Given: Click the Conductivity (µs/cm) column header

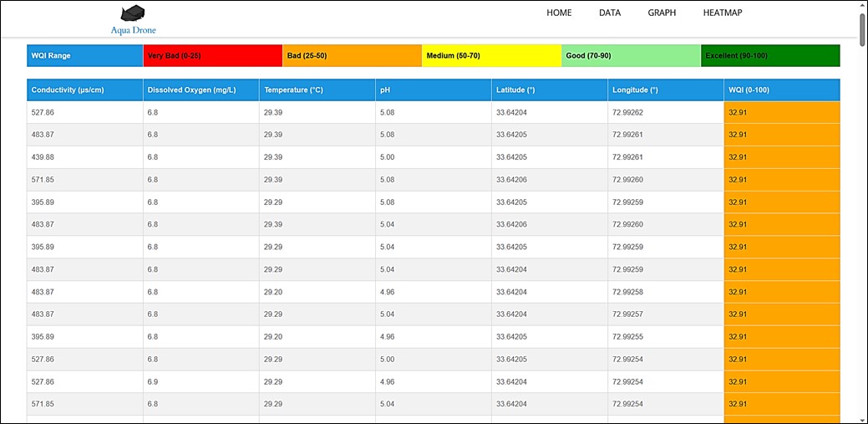Looking at the screenshot, I should coord(84,89).
